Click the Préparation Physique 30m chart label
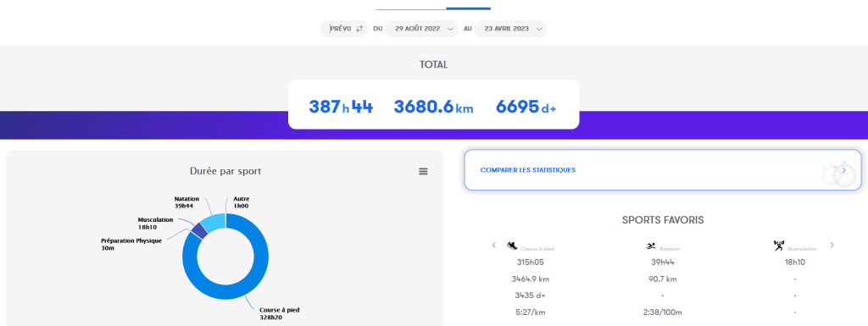Viewport: 868px width, 326px height. click(x=131, y=244)
